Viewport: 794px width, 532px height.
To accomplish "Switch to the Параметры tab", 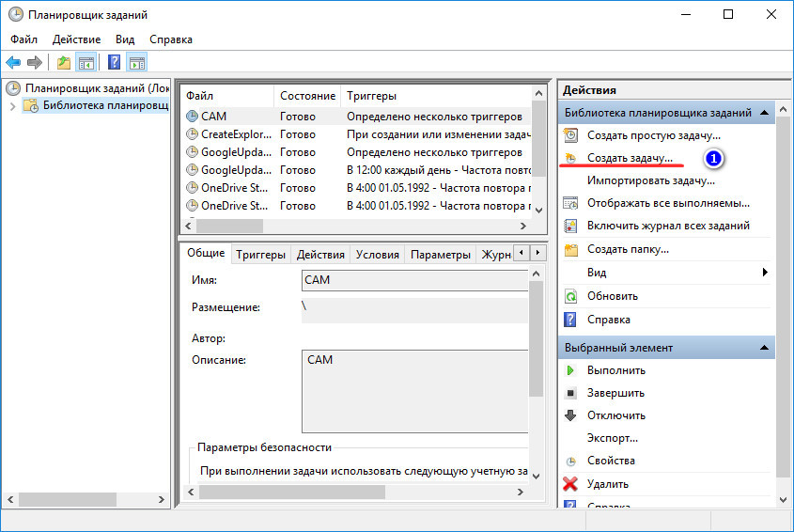I will [441, 255].
